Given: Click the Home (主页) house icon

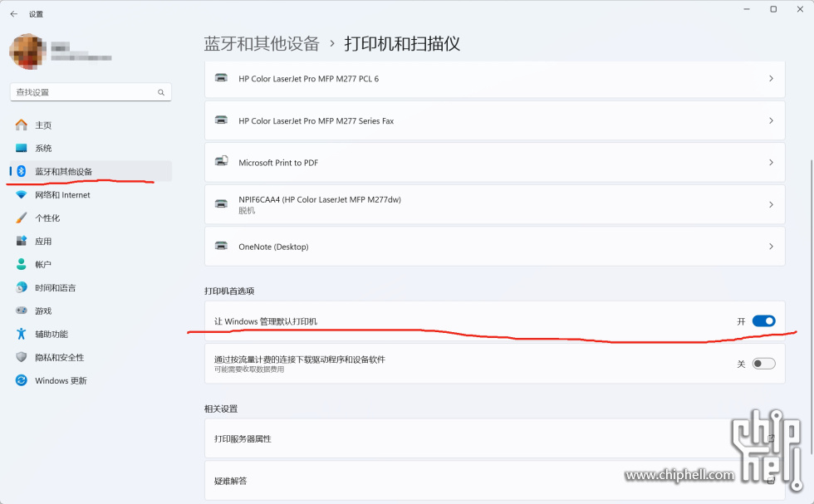Looking at the screenshot, I should pyautogui.click(x=22, y=125).
